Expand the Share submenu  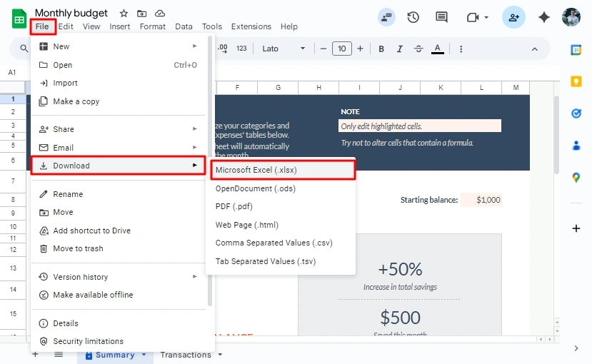pyautogui.click(x=119, y=129)
